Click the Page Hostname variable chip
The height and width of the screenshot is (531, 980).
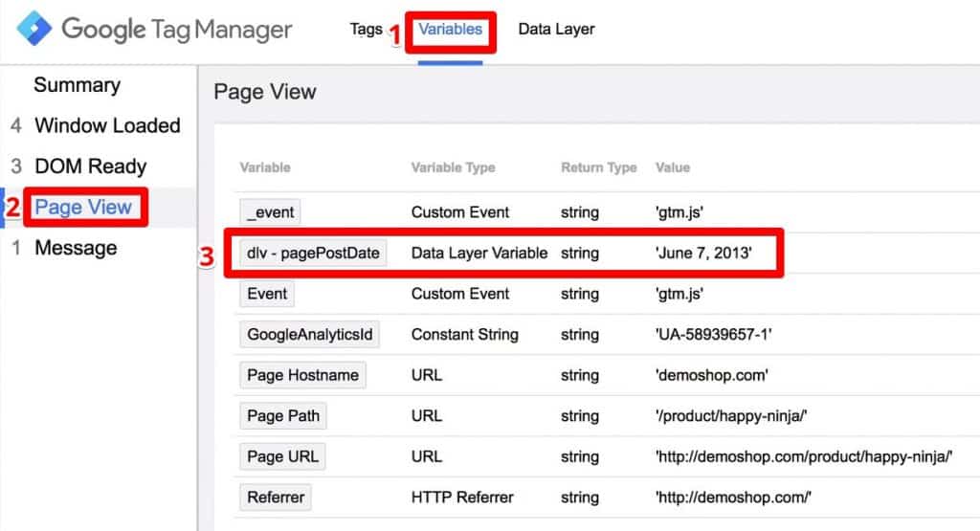tap(302, 375)
